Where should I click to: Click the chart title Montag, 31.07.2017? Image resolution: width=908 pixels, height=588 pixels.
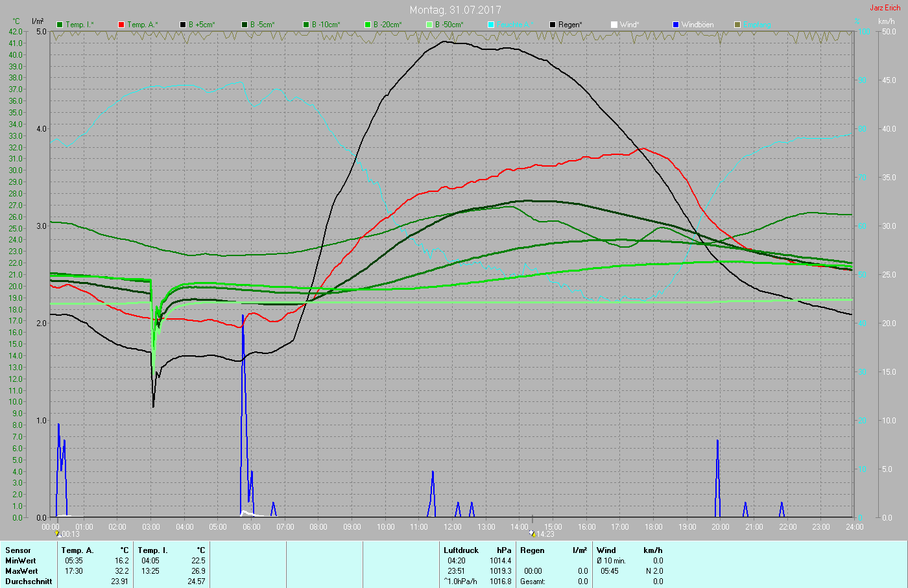(455, 10)
